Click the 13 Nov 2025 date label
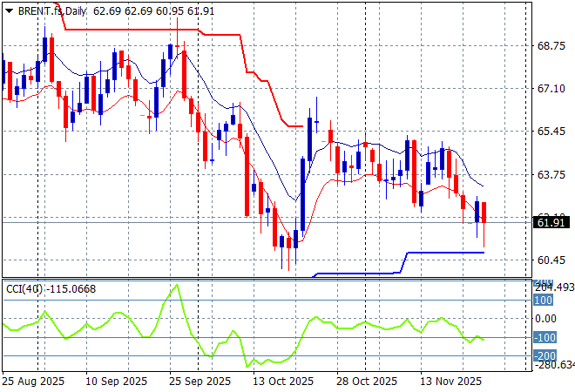 (x=450, y=382)
